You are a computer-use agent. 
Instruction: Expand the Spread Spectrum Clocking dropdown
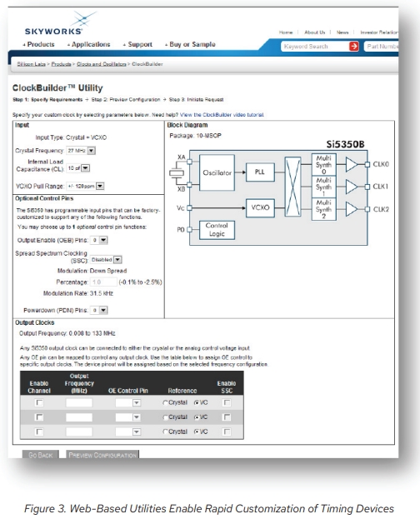117,260
